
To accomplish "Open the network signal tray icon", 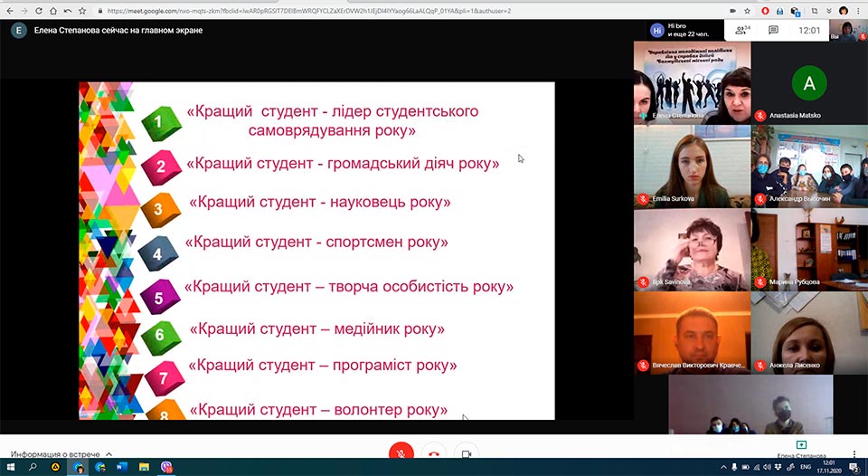I will pyautogui.click(x=756, y=468).
